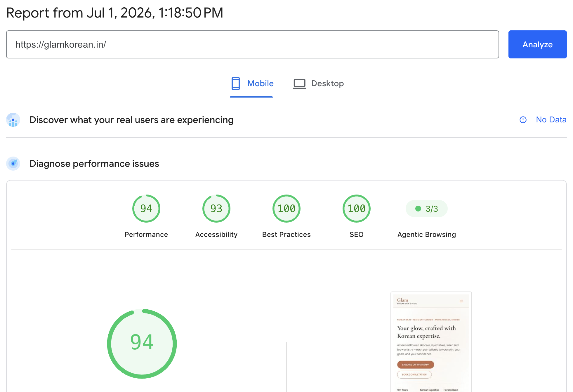Select the 100 Best Practices gauge

286,209
